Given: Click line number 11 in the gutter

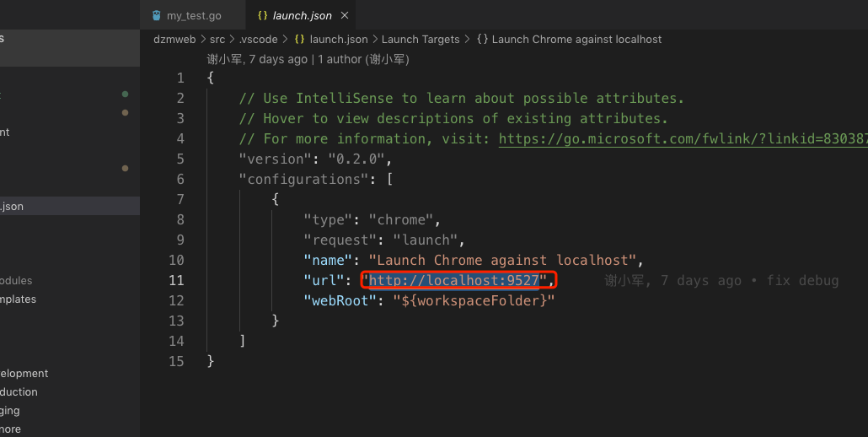Looking at the screenshot, I should point(176,280).
